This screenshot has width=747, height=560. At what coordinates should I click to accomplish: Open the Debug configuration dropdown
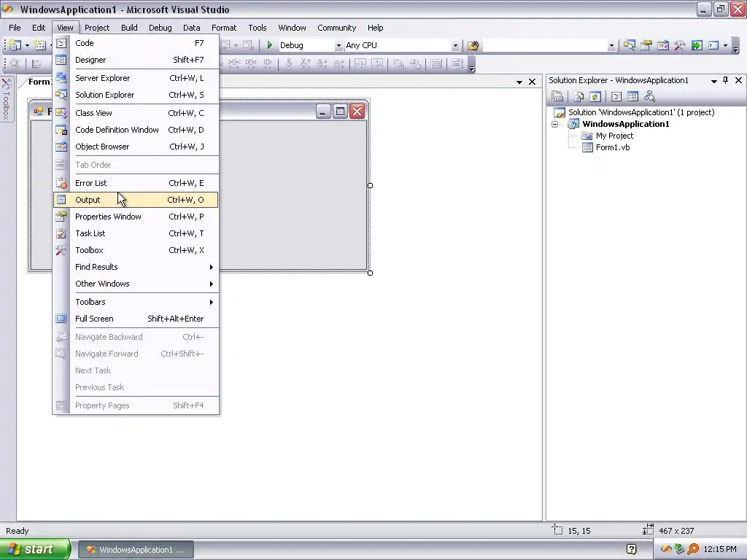[x=338, y=46]
